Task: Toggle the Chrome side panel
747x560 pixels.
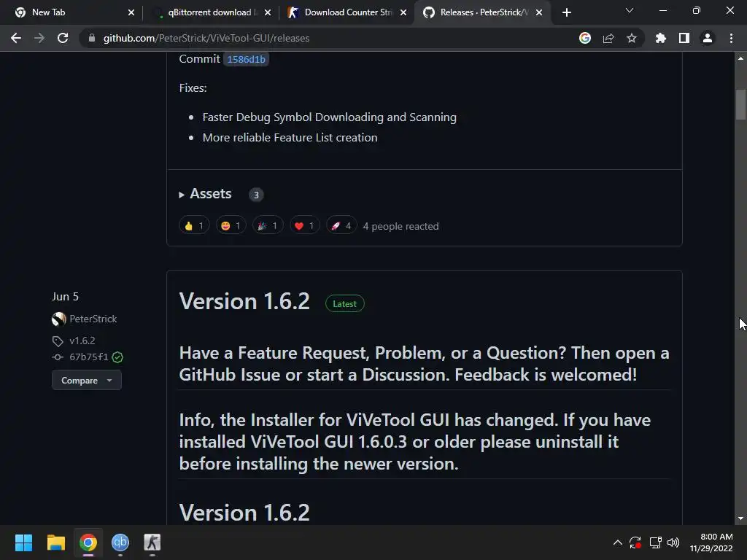Action: click(684, 38)
